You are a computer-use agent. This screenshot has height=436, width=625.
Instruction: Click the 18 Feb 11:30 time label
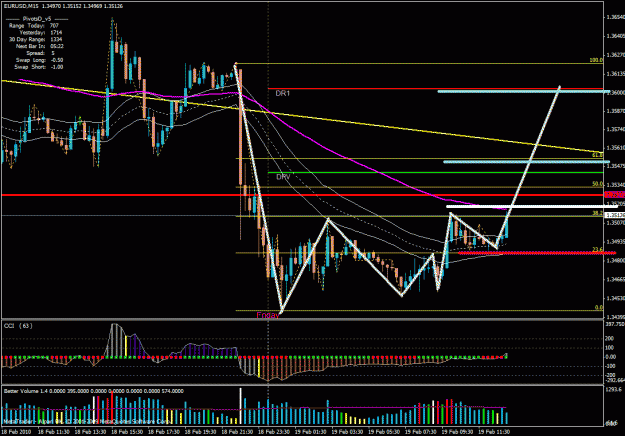coord(53,432)
